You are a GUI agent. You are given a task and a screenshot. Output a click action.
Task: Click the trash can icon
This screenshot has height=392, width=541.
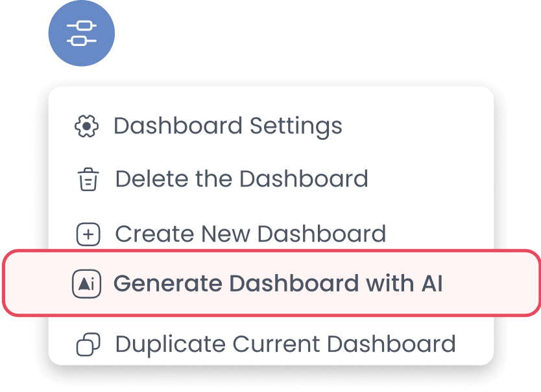coord(88,179)
